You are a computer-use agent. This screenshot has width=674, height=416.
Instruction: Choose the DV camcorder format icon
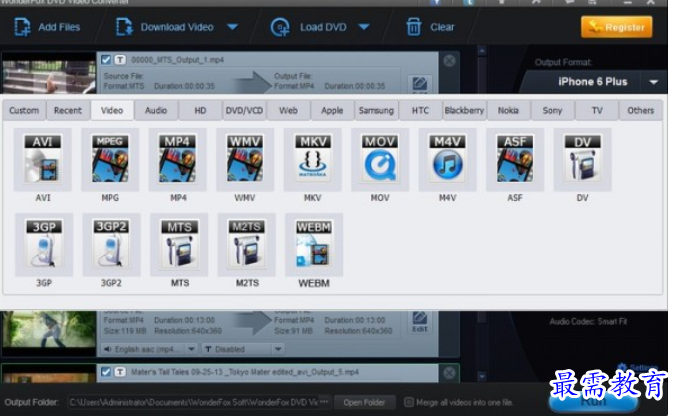pos(582,159)
